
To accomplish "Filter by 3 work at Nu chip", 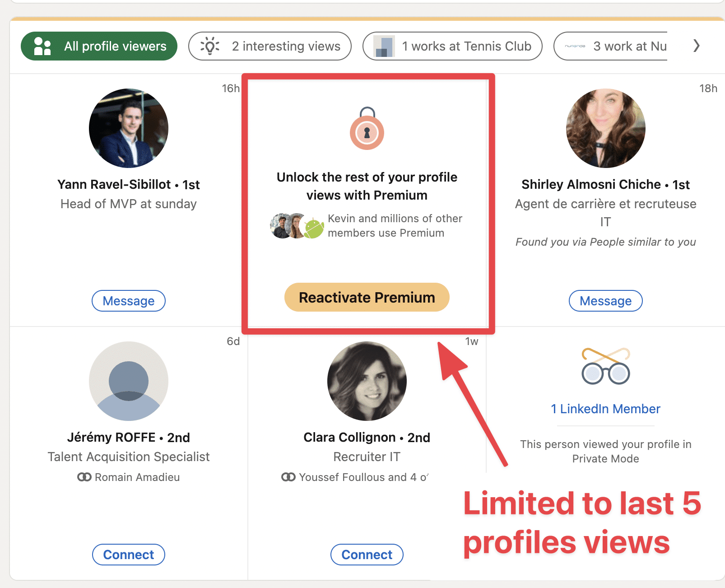I will pyautogui.click(x=610, y=46).
